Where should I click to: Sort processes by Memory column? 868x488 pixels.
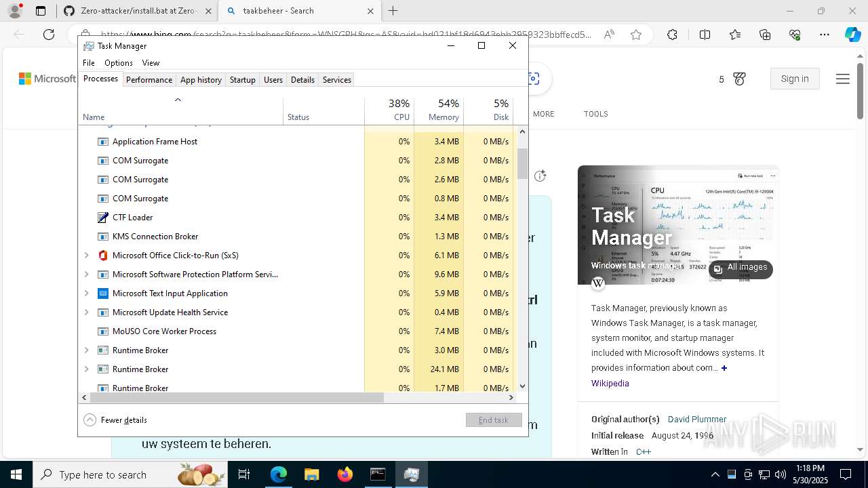point(439,110)
